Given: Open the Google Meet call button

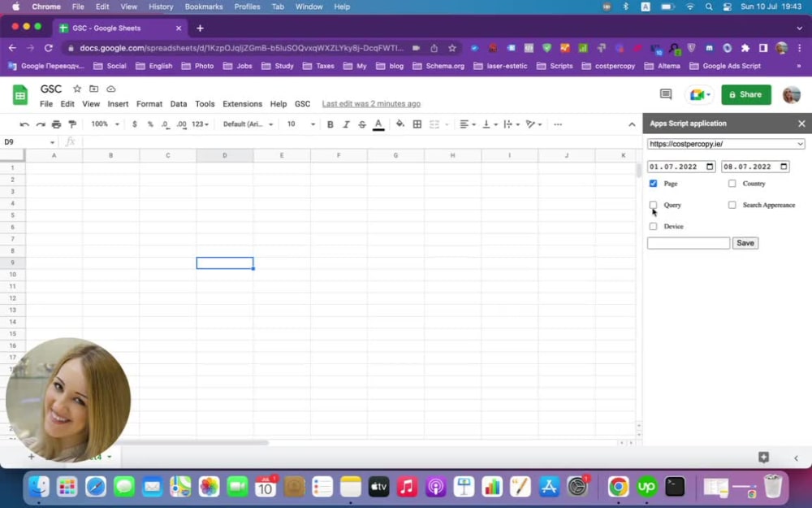Looking at the screenshot, I should click(699, 95).
